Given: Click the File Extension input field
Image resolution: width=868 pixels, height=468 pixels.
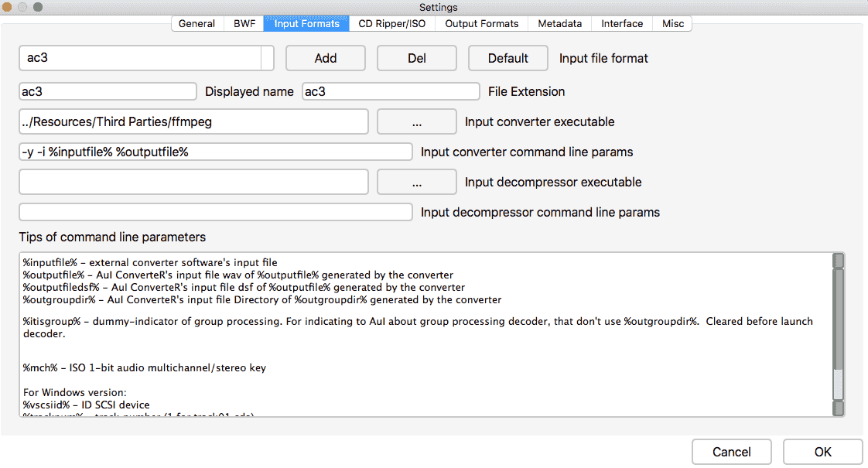Looking at the screenshot, I should (391, 91).
